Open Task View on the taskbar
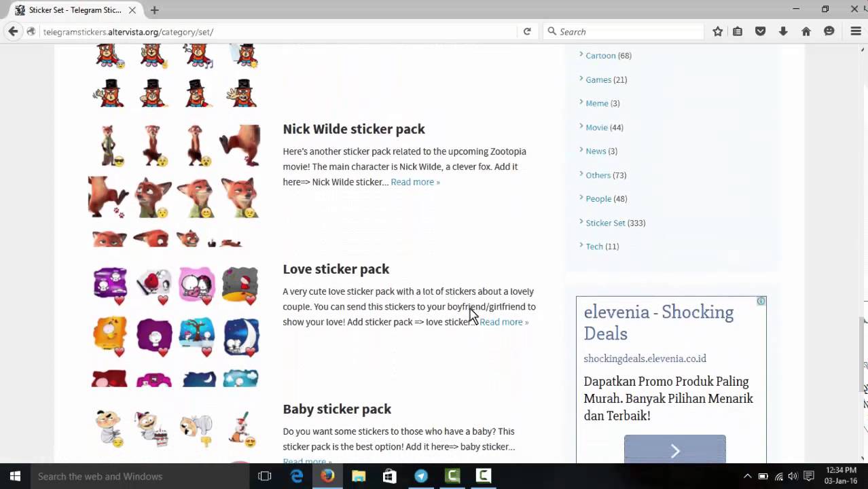 [x=265, y=476]
